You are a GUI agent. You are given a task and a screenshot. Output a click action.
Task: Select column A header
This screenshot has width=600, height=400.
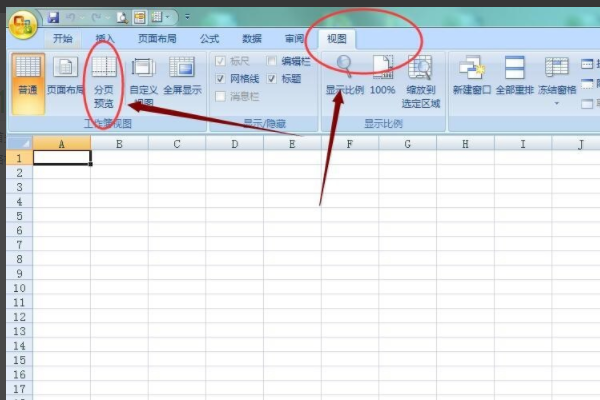tap(62, 144)
